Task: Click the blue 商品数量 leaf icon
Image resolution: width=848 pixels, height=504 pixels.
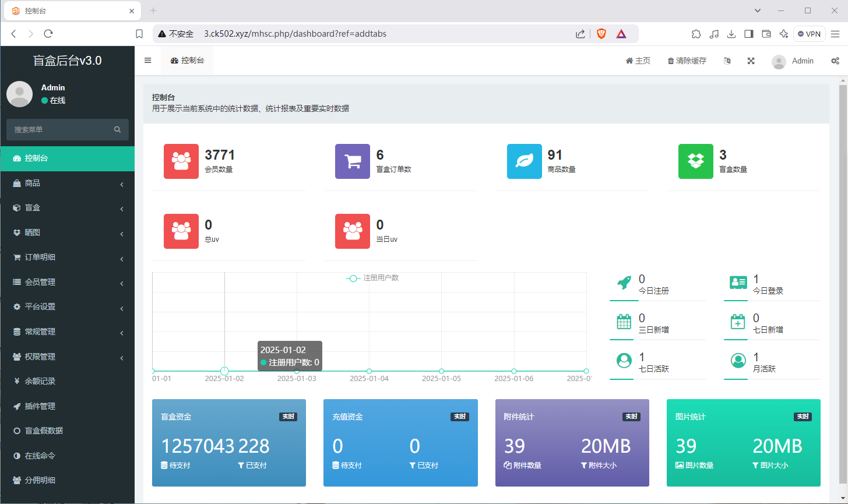Action: 525,161
